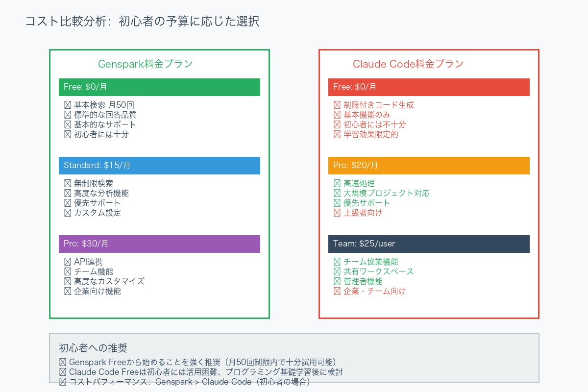Select the blue Standard: $15/月 bar
This screenshot has width=588, height=392.
(159, 166)
